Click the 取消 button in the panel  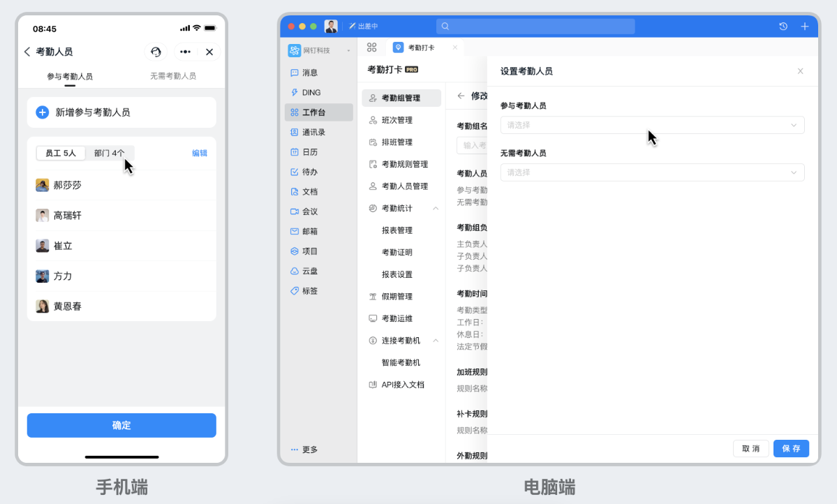750,448
